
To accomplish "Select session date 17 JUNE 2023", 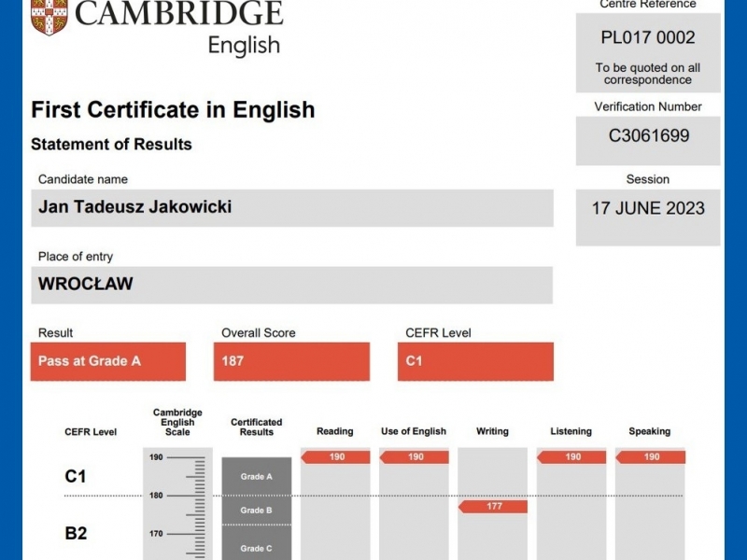I will point(648,208).
